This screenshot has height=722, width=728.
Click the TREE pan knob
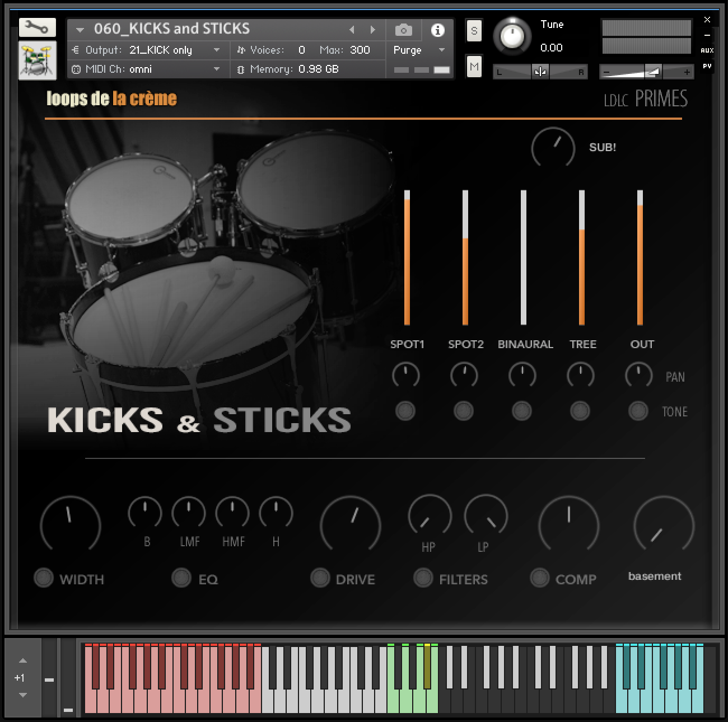[581, 375]
